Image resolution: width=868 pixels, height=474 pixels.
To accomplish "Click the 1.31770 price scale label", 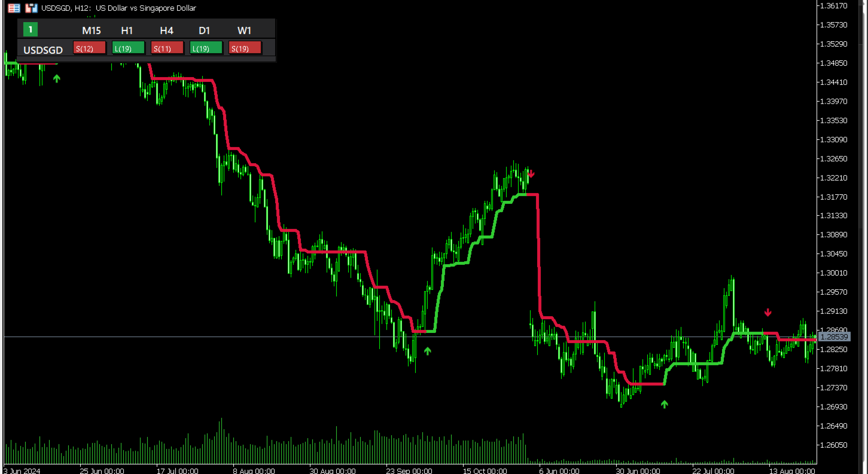I will (x=835, y=197).
